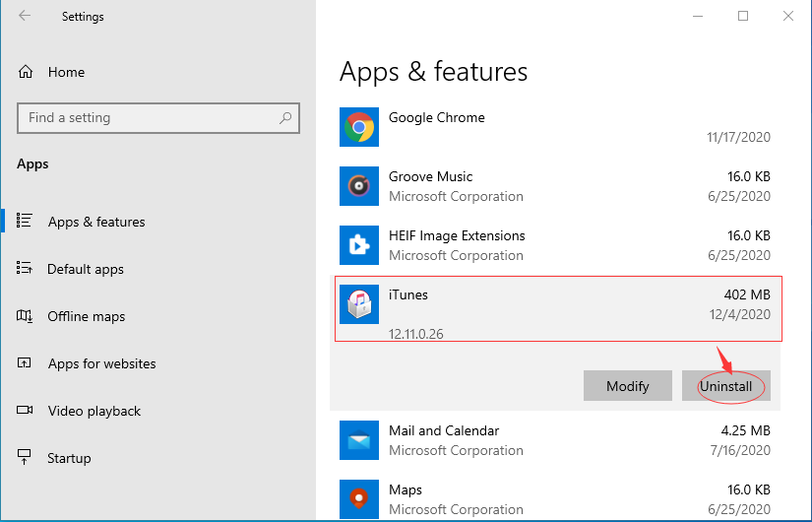Click the Mail and Calendar envelope icon
This screenshot has width=812, height=522.
[359, 440]
